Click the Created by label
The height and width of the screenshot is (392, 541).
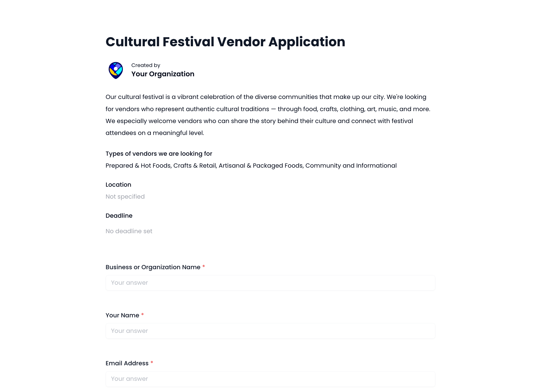pyautogui.click(x=146, y=65)
